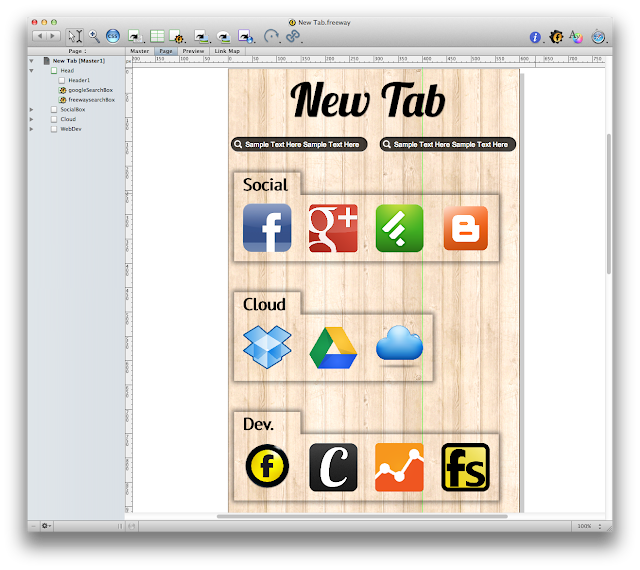640x570 pixels.
Task: Select Header1 in the site panel
Action: point(79,80)
